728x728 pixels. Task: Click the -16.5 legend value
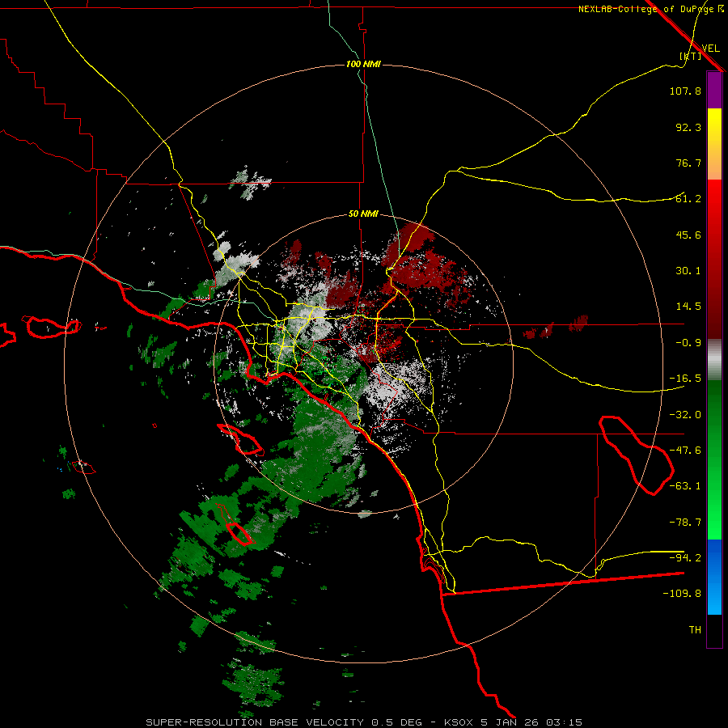pyautogui.click(x=685, y=379)
